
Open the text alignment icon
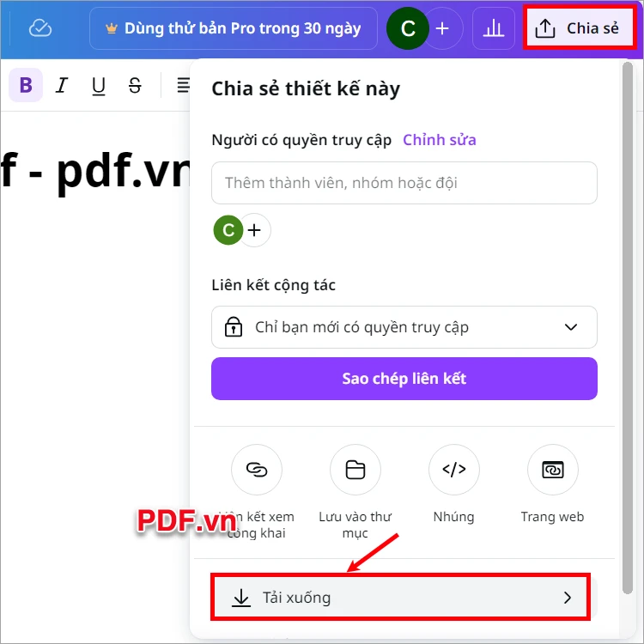(x=183, y=85)
